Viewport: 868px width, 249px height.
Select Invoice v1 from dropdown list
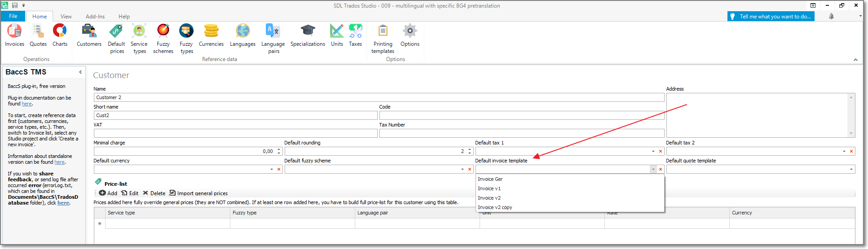(570, 188)
